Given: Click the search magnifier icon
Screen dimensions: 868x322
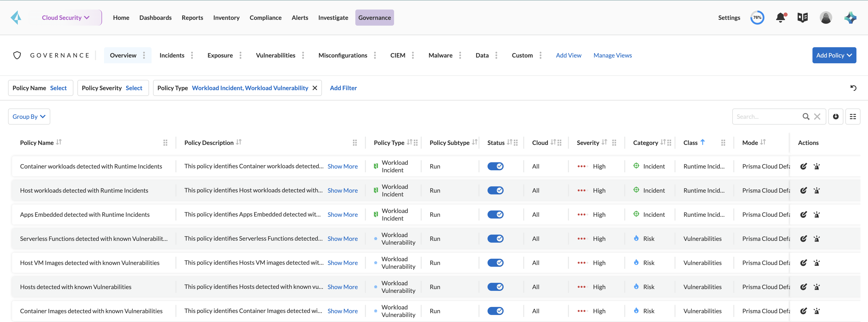Looking at the screenshot, I should [806, 117].
